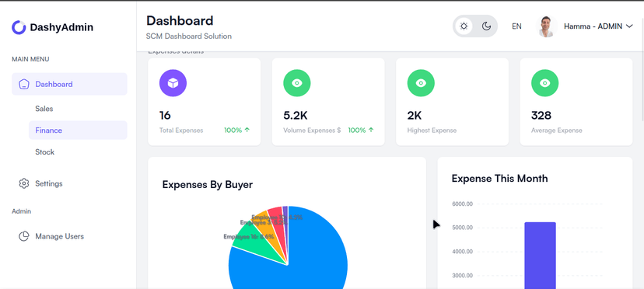This screenshot has width=644, height=289.
Task: Click the Settings gear icon
Action: point(24,183)
